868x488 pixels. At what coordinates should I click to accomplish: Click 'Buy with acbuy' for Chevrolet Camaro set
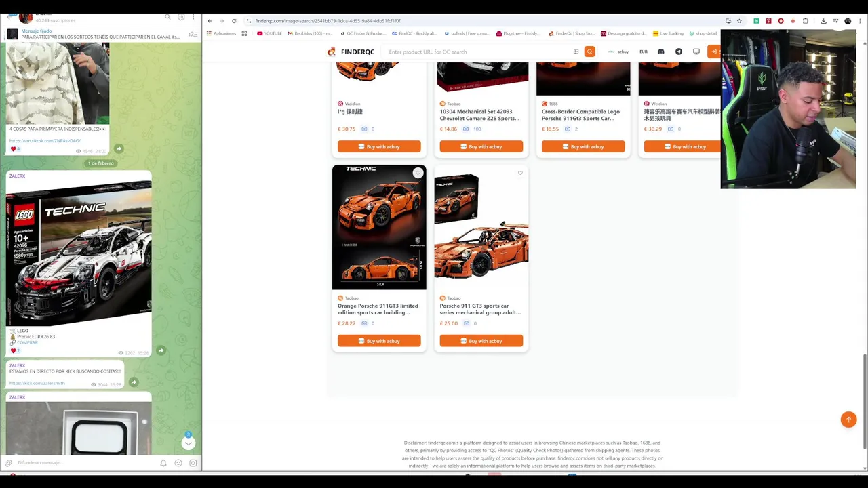[481, 146]
